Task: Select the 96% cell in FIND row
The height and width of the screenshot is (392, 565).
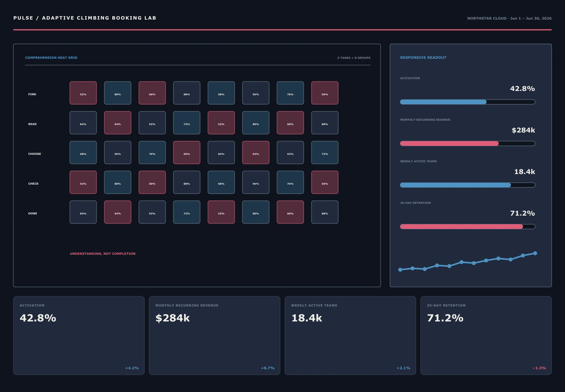Action: (256, 93)
